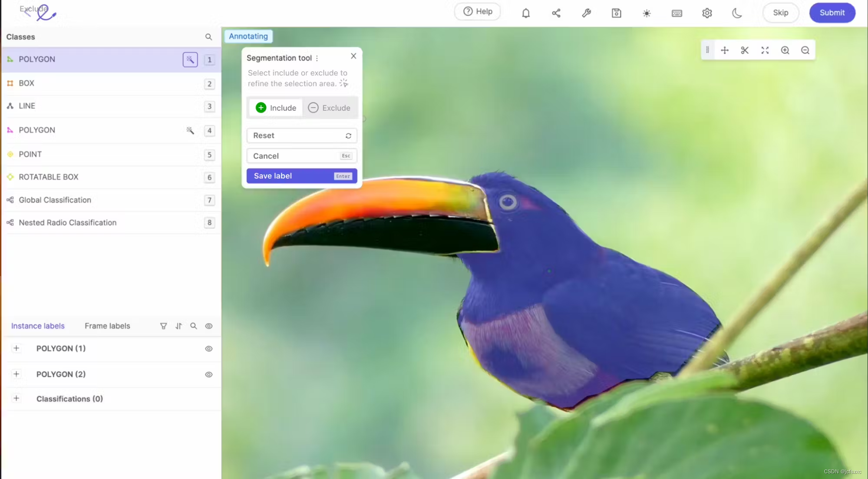
Task: Click the fit-to-screen icon
Action: pyautogui.click(x=765, y=50)
